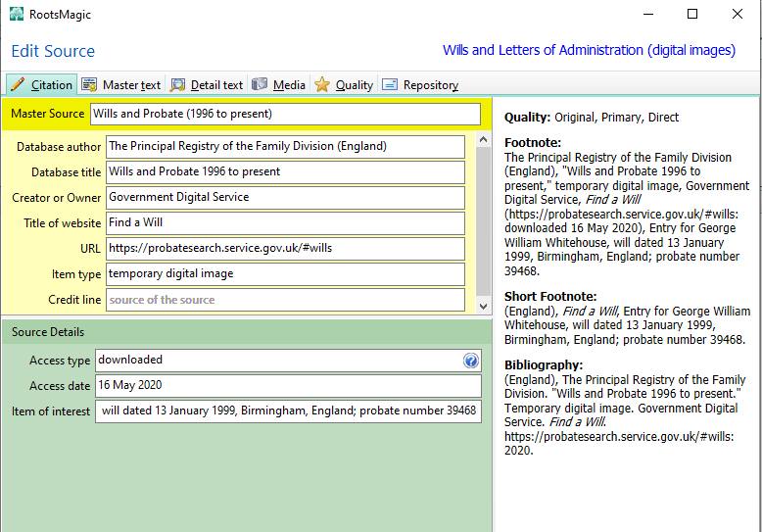Click the source fields scrollbar up arrow
The image size is (762, 532).
coord(483,139)
